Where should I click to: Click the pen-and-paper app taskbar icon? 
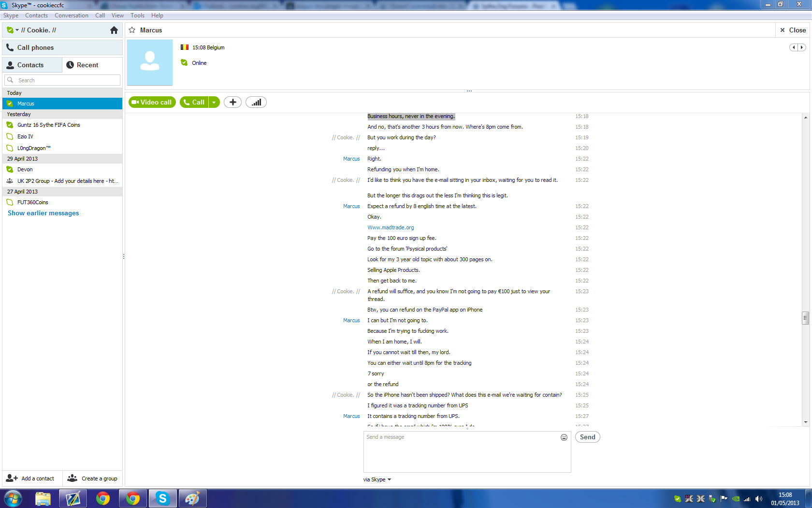click(x=73, y=498)
